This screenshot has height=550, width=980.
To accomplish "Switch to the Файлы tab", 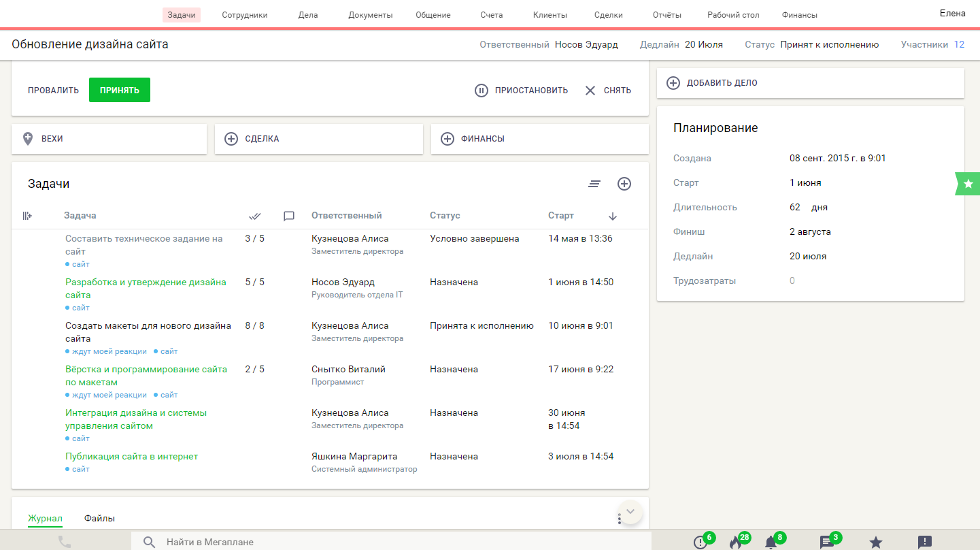I will click(99, 519).
